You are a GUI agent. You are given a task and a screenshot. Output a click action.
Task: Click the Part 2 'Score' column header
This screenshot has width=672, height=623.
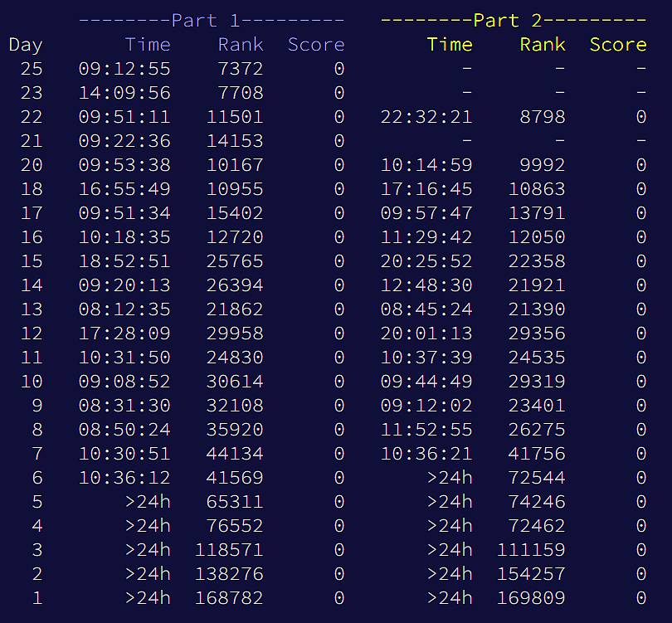(617, 45)
